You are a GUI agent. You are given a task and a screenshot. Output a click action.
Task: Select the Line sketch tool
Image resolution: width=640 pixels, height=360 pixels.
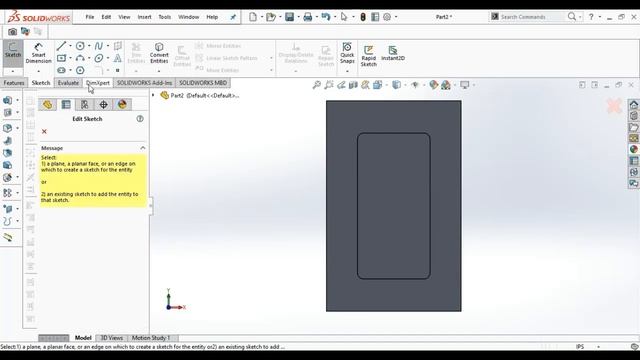[62, 46]
